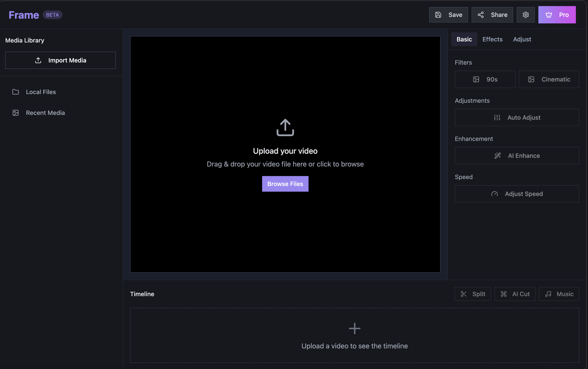Click the Auto Adjust sliders button
Screen dimensions: 588x369
click(x=517, y=118)
